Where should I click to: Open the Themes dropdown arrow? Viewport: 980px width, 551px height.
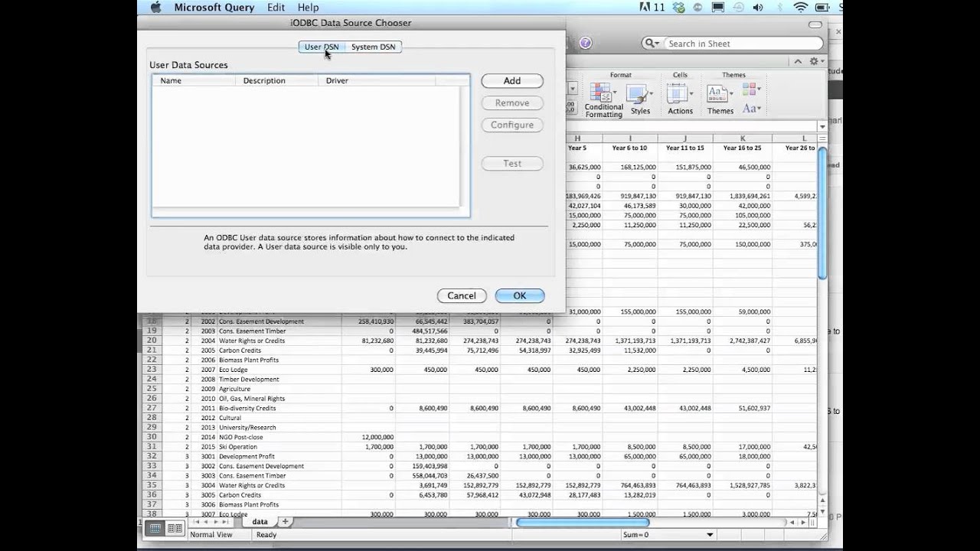click(x=730, y=95)
